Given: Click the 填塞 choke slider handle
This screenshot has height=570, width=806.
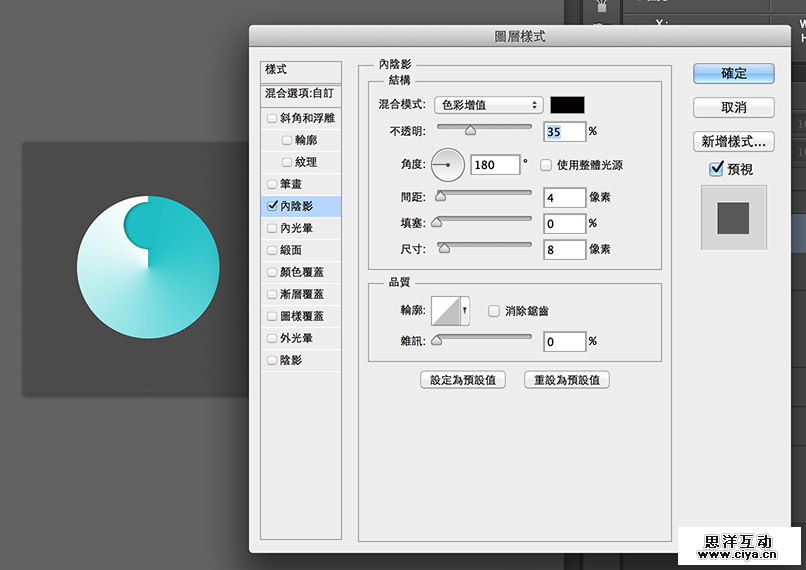Looking at the screenshot, I should click(x=436, y=222).
